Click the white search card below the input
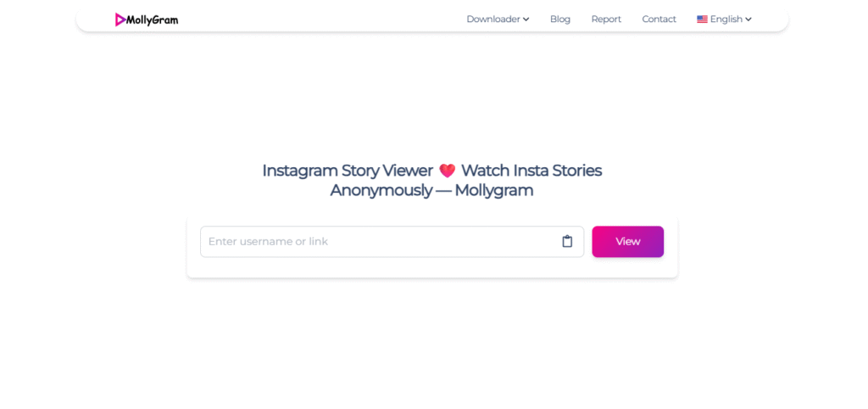 (x=431, y=267)
